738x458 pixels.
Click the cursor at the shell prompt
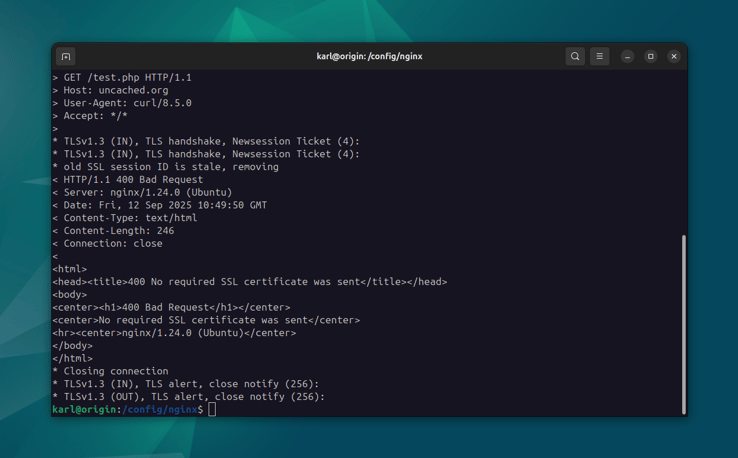pyautogui.click(x=212, y=409)
